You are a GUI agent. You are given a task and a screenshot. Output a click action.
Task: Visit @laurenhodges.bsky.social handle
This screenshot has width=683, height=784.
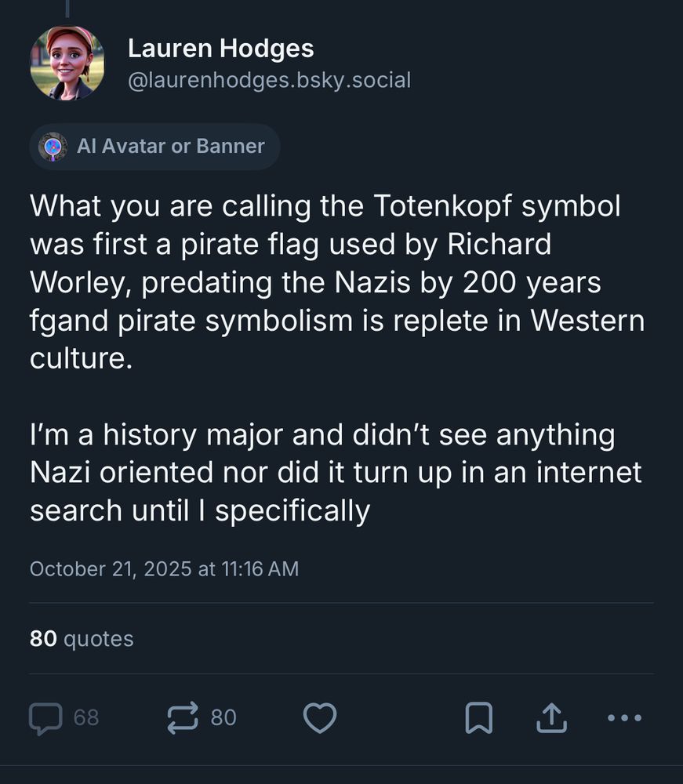click(x=269, y=79)
